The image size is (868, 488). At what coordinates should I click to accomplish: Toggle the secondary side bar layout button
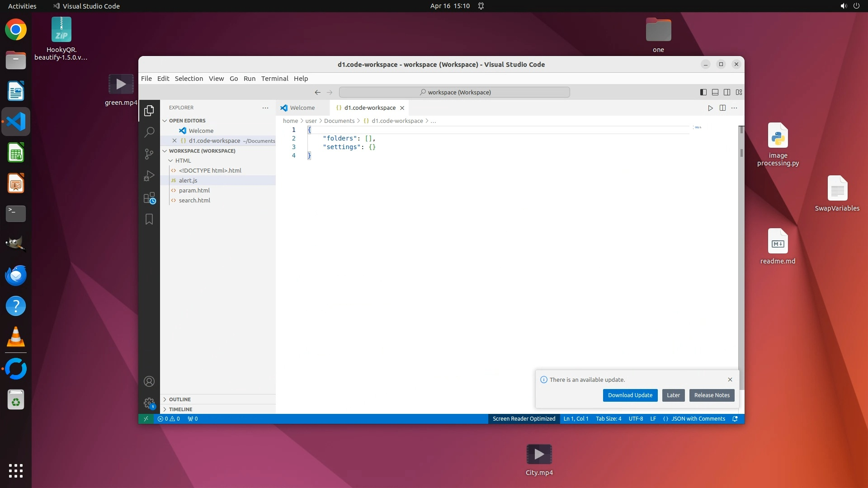click(x=727, y=92)
